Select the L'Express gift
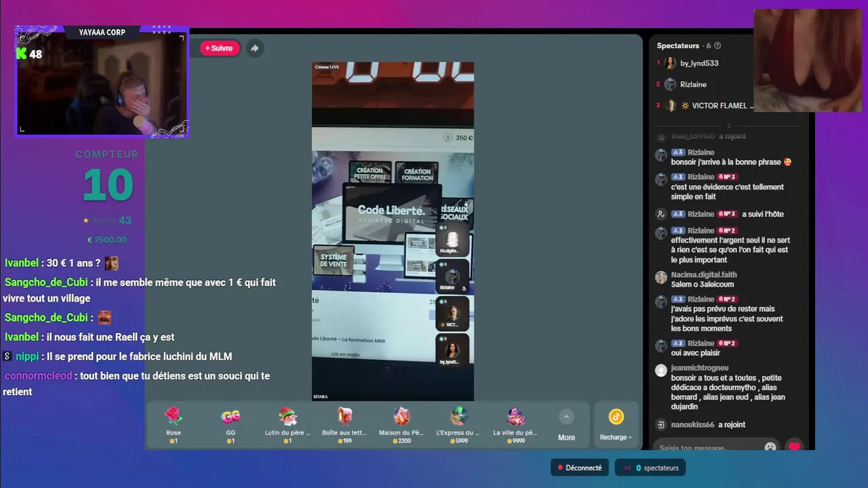868x488 pixels. pos(458,426)
